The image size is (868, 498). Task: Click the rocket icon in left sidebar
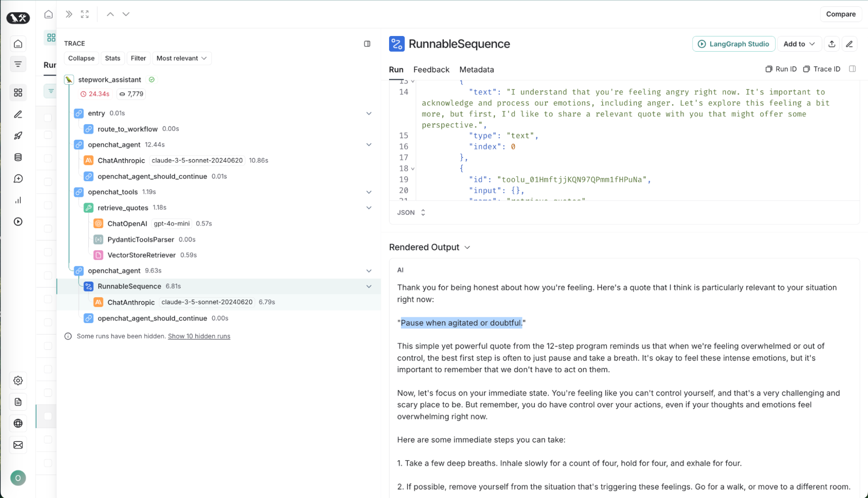[x=18, y=136]
